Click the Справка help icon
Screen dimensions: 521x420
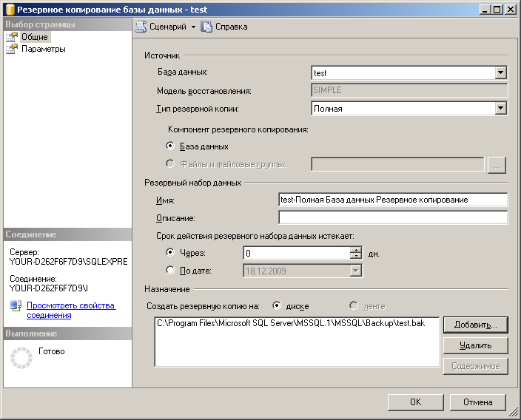click(206, 27)
